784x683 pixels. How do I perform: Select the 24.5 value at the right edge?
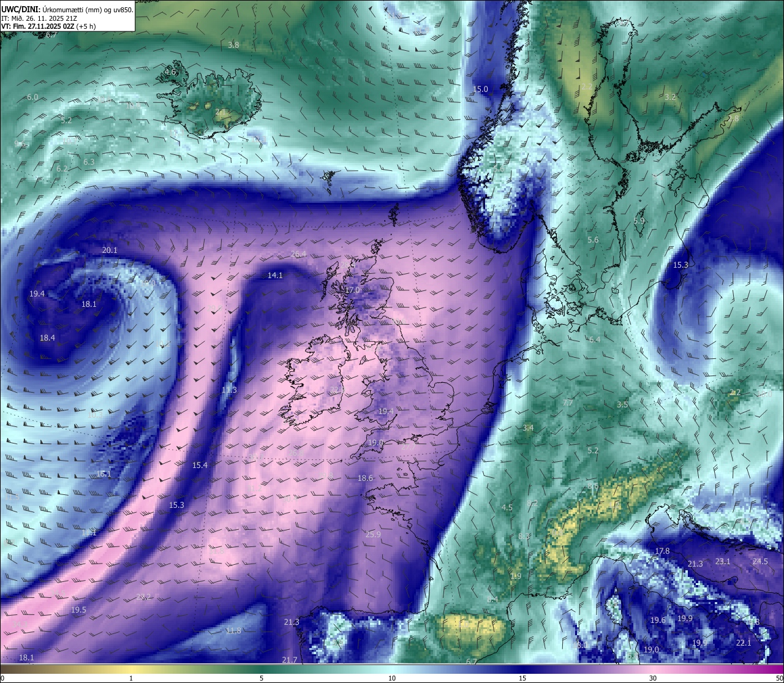[x=760, y=561]
